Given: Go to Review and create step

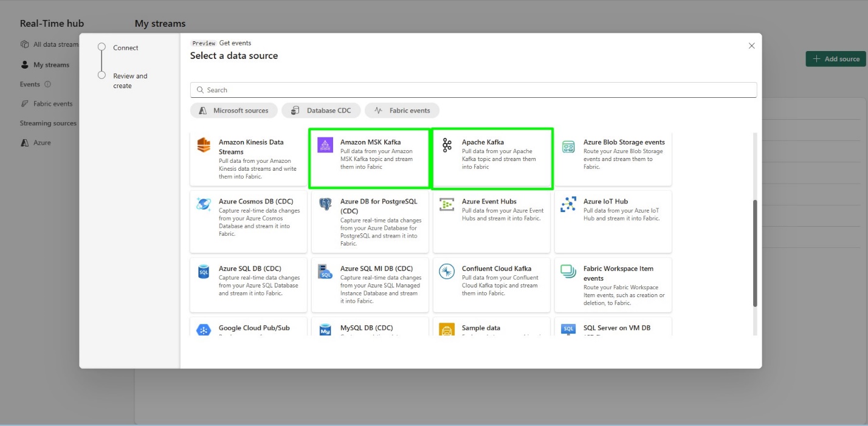Looking at the screenshot, I should click(x=129, y=81).
